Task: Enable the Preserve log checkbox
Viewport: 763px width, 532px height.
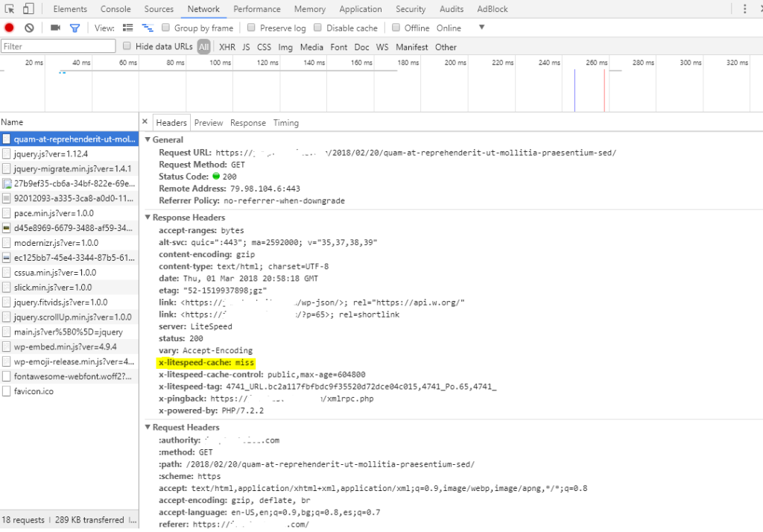Action: 252,28
